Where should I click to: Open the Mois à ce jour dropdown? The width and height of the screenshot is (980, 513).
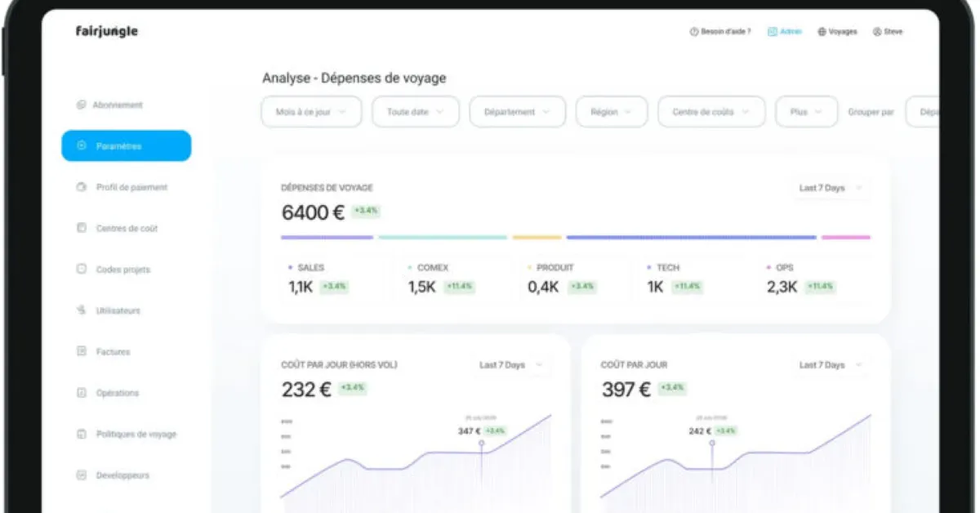[311, 112]
